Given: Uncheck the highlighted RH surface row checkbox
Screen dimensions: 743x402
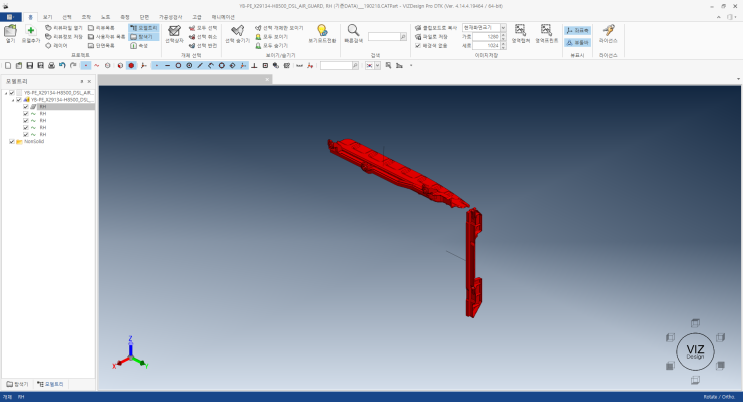Looking at the screenshot, I should tap(26, 107).
